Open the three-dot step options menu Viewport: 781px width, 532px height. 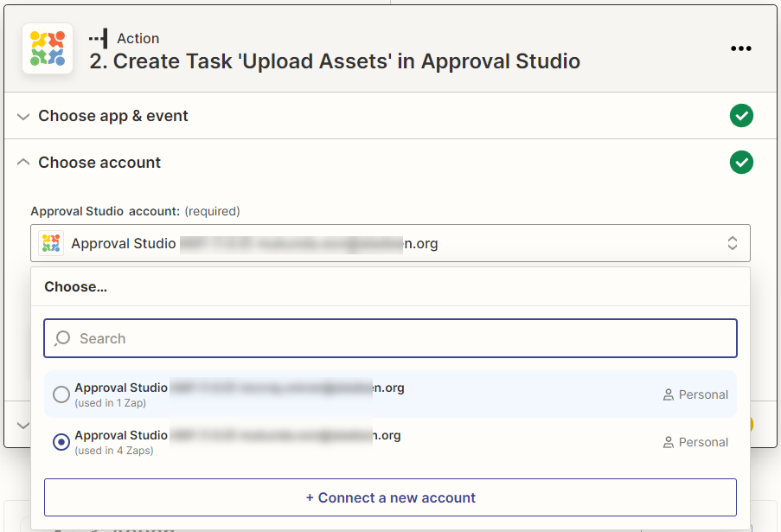(x=740, y=48)
